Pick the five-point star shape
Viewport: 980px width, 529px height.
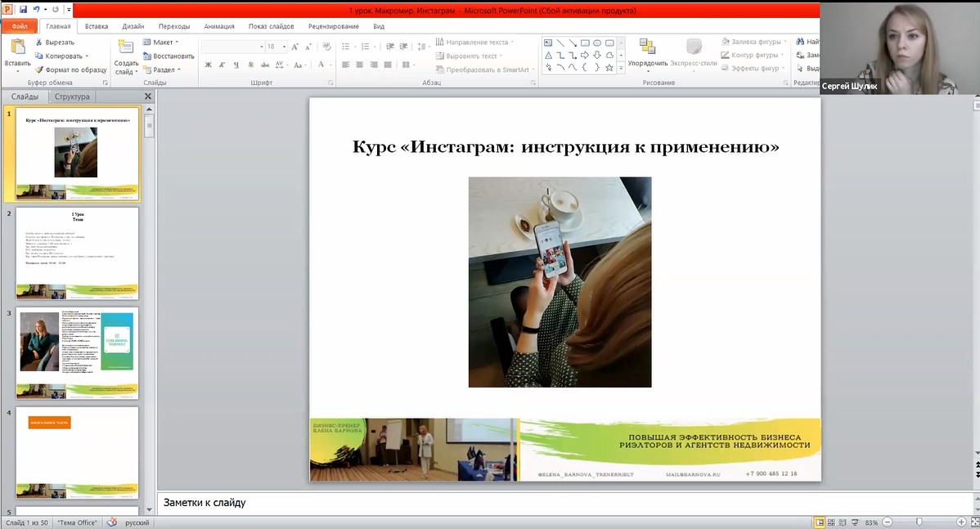pyautogui.click(x=609, y=67)
